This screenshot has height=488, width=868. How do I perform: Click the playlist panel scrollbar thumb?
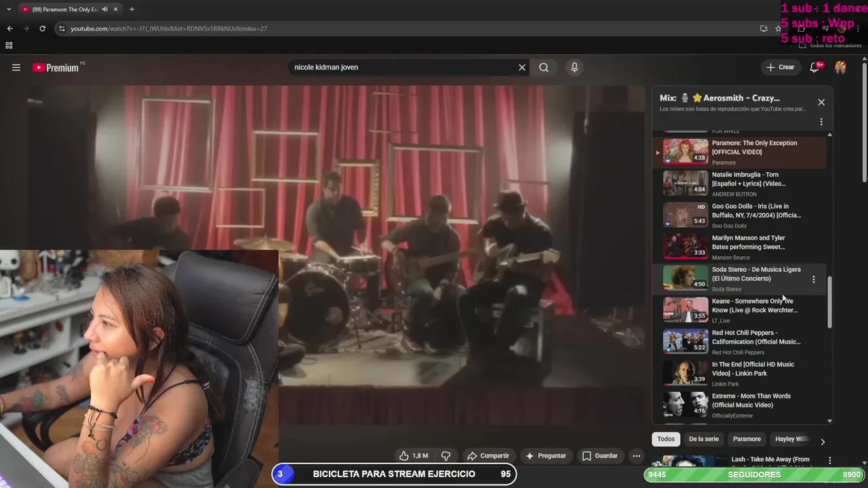click(829, 302)
